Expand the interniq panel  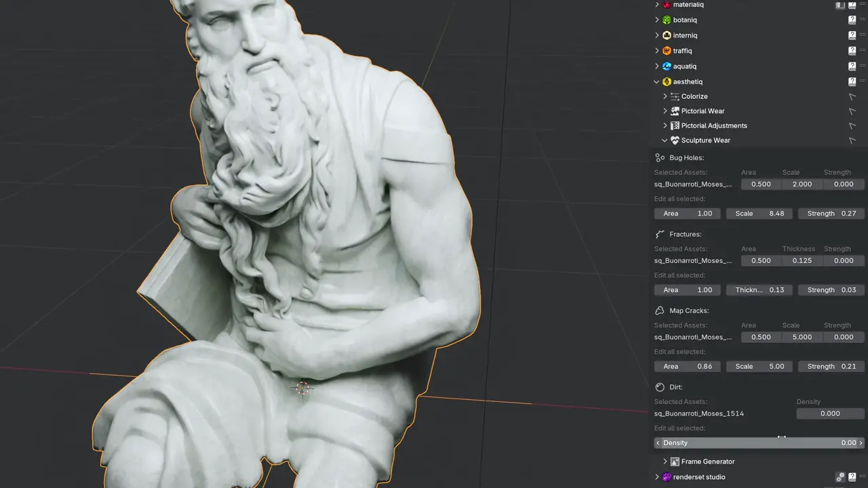coord(657,35)
